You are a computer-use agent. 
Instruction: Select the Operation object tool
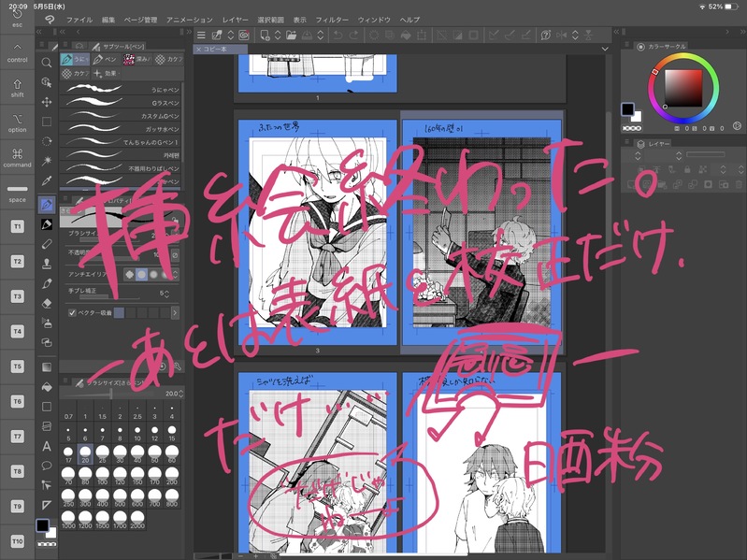click(46, 82)
